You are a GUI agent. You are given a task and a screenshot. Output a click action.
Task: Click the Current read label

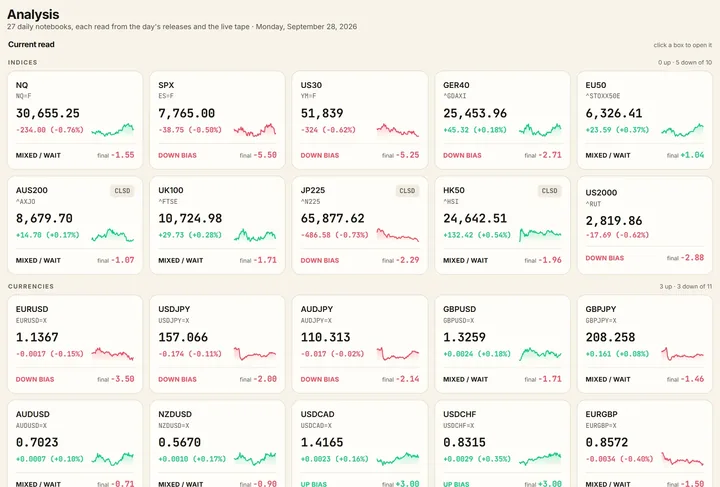31,45
